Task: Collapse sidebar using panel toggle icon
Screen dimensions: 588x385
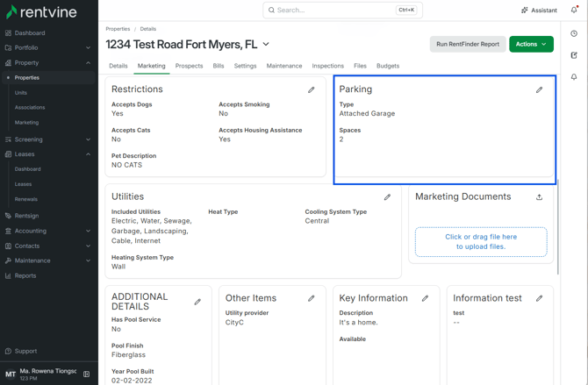Action: click(x=86, y=374)
